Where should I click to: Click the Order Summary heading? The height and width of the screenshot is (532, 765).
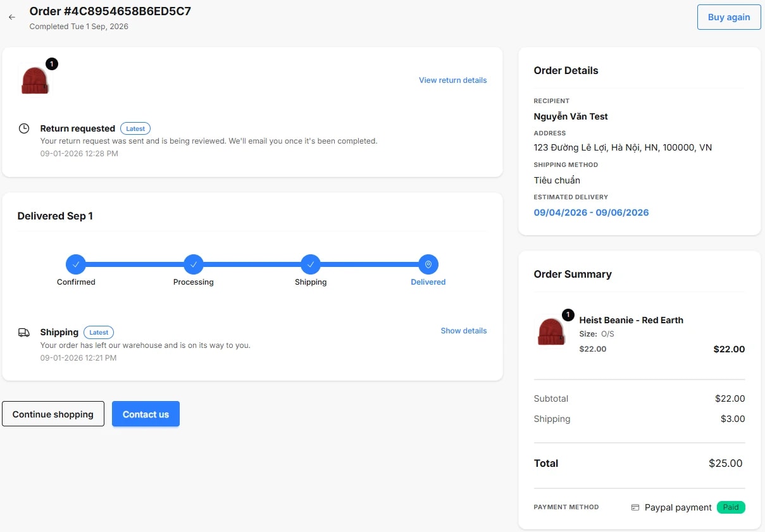point(573,274)
